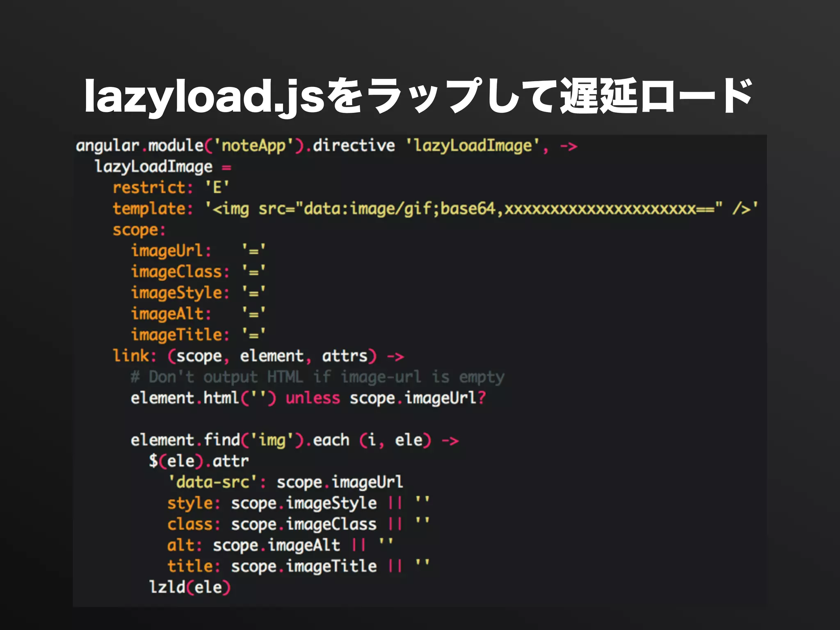Click the "element.html('') unless scope.imageUrl?" line
Image resolution: width=840 pixels, height=630 pixels.
click(x=308, y=398)
